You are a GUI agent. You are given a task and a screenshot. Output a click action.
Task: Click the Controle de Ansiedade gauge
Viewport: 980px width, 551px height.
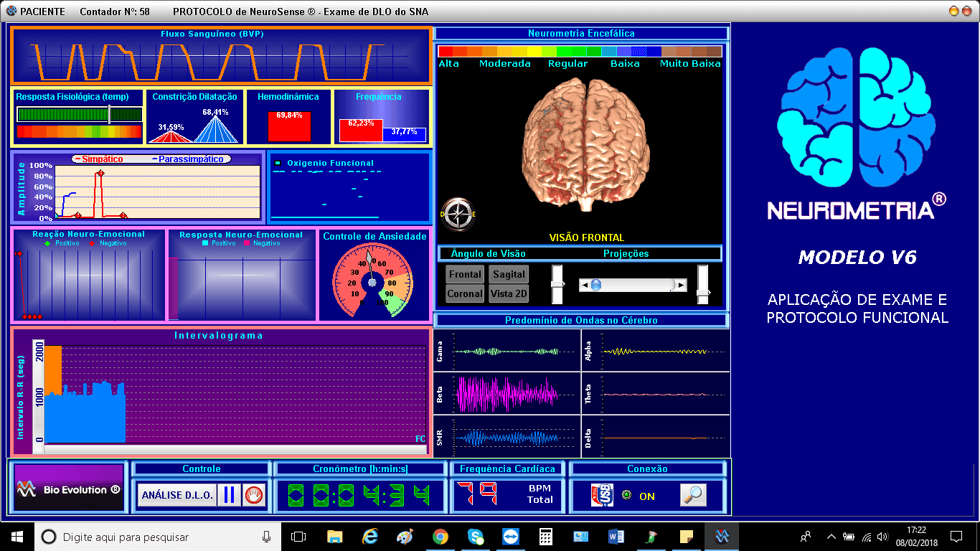(x=373, y=282)
